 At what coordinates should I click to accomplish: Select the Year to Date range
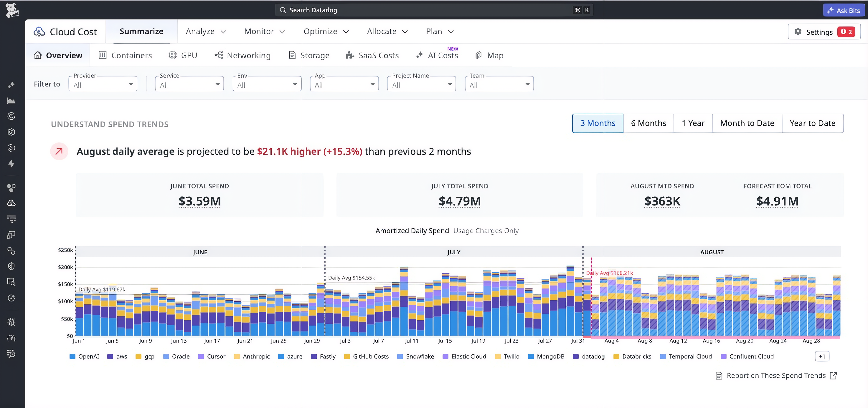(x=812, y=123)
